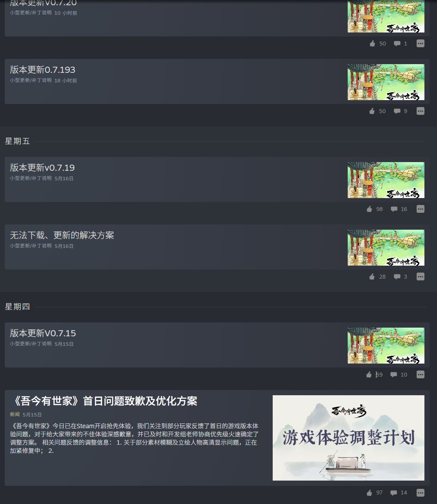The width and height of the screenshot is (437, 504).
Task: Open comments on 版本更新V0.7.20 post
Action: pyautogui.click(x=397, y=43)
